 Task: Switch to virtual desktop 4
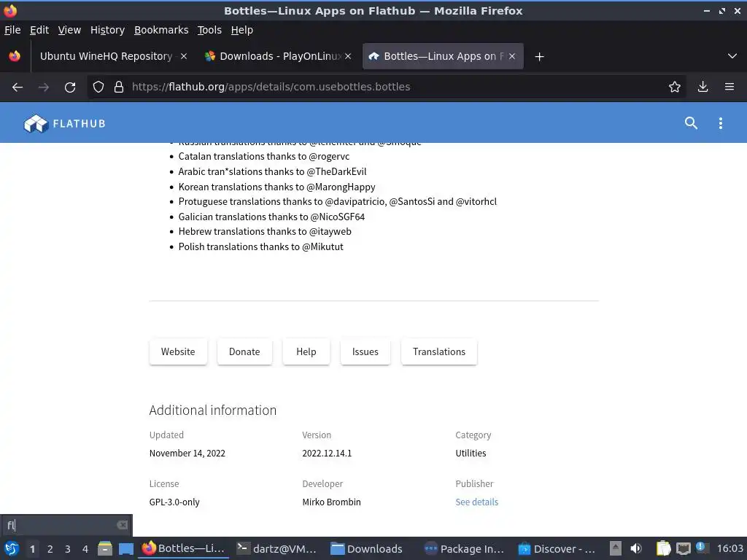click(x=85, y=549)
